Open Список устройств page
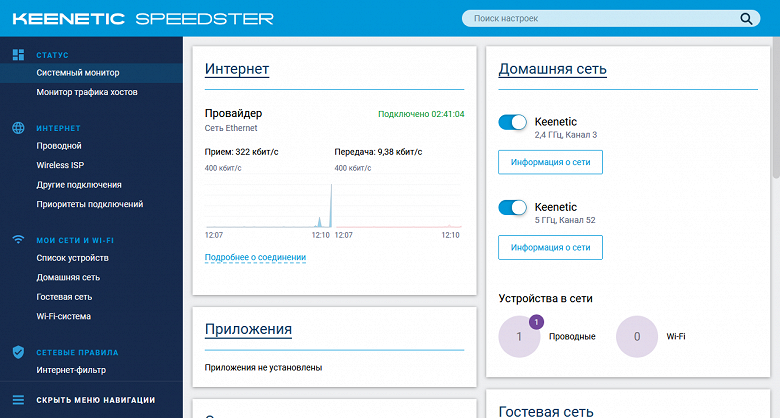The height and width of the screenshot is (418, 780). point(72,258)
